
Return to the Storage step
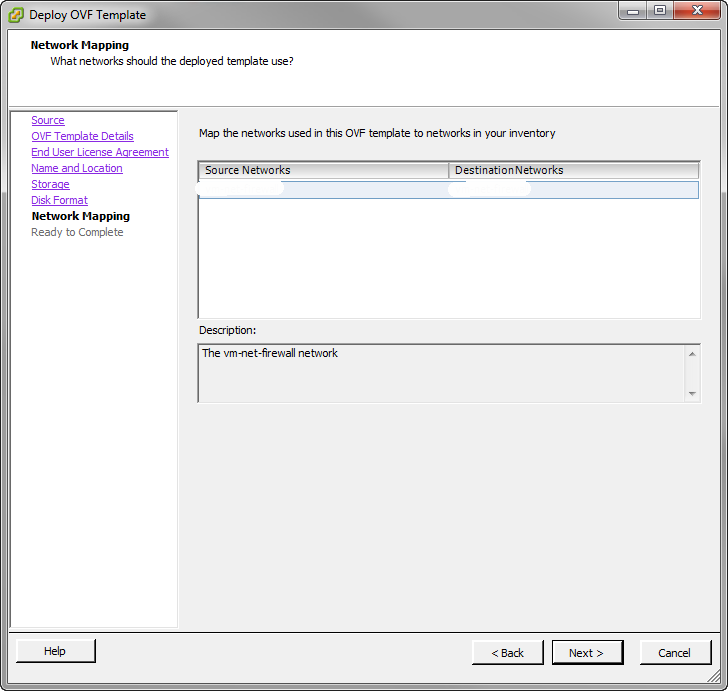[50, 184]
